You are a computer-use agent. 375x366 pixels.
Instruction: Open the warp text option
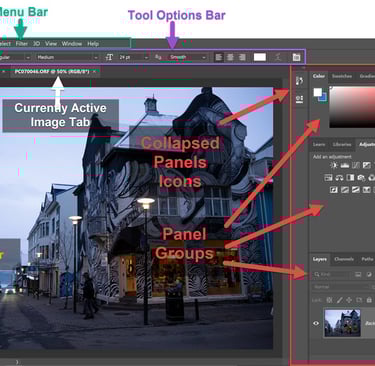(x=278, y=57)
